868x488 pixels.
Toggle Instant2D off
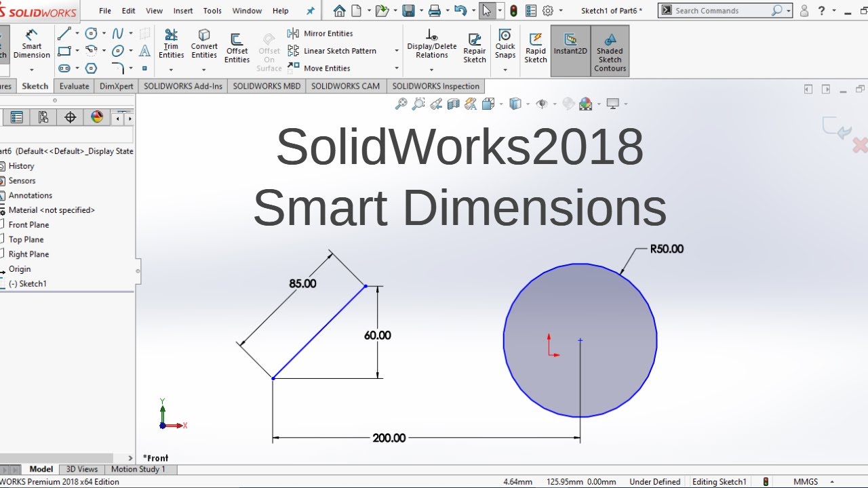[570, 51]
